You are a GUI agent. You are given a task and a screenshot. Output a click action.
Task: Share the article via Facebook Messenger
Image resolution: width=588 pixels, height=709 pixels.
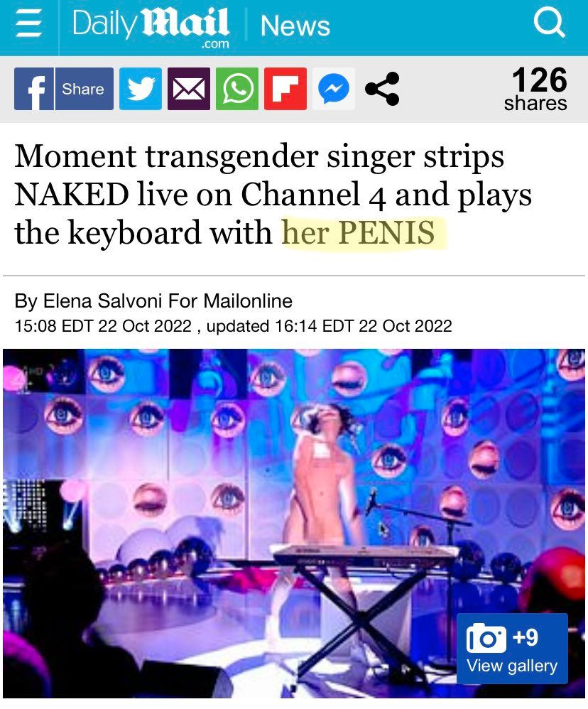(x=334, y=89)
